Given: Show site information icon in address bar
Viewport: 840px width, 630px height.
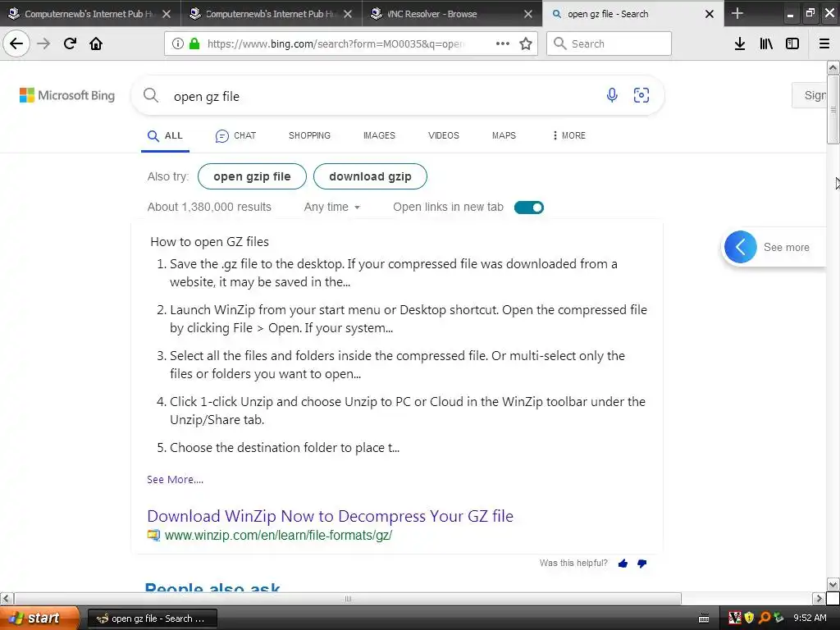Looking at the screenshot, I should (x=178, y=43).
